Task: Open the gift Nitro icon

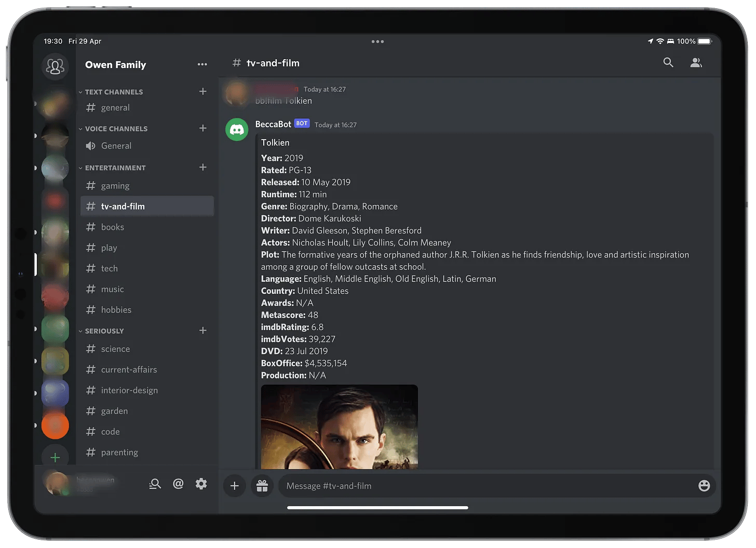Action: (262, 486)
